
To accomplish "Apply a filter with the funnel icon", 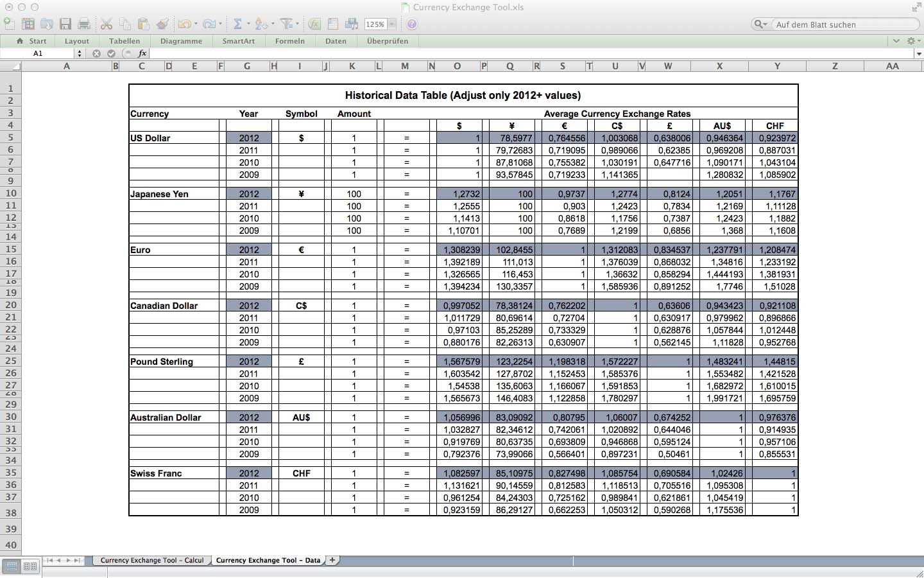I will (286, 24).
